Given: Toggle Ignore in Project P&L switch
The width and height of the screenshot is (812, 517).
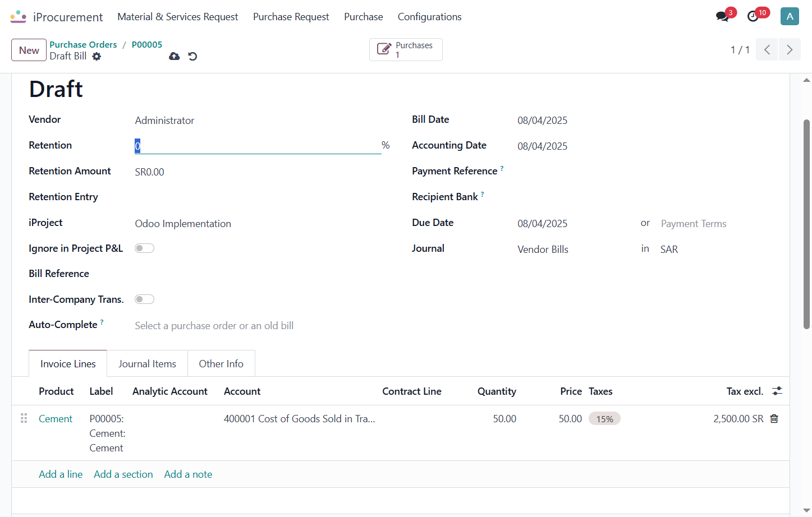Looking at the screenshot, I should click(x=144, y=248).
